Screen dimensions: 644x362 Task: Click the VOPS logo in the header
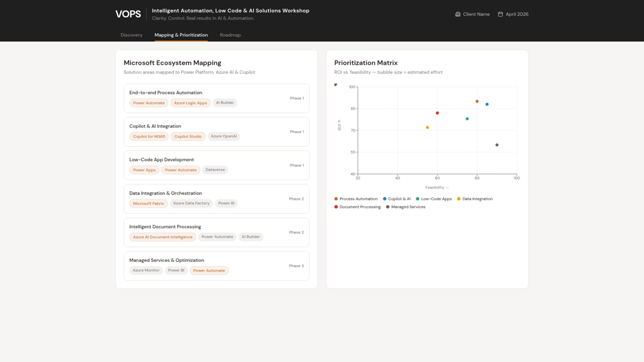[128, 14]
